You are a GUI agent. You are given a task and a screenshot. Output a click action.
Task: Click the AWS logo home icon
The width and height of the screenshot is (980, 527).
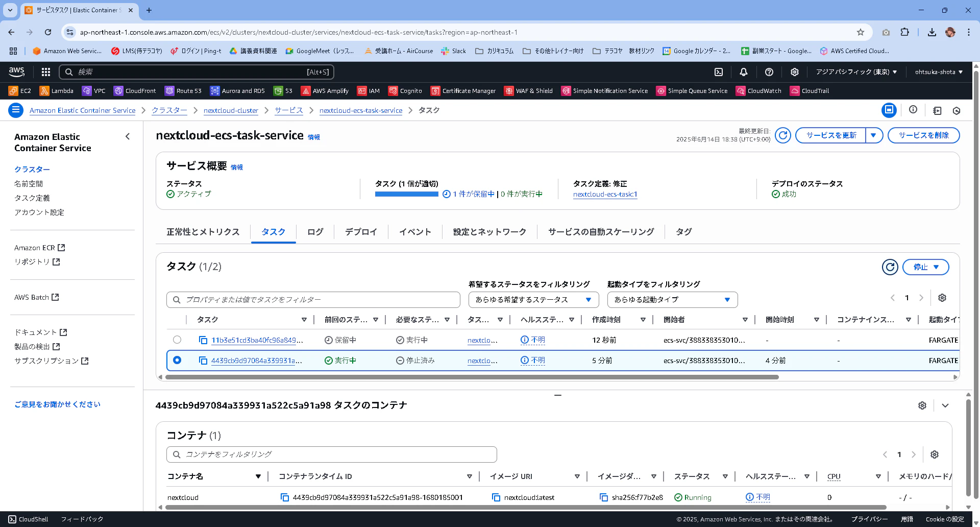[17, 72]
